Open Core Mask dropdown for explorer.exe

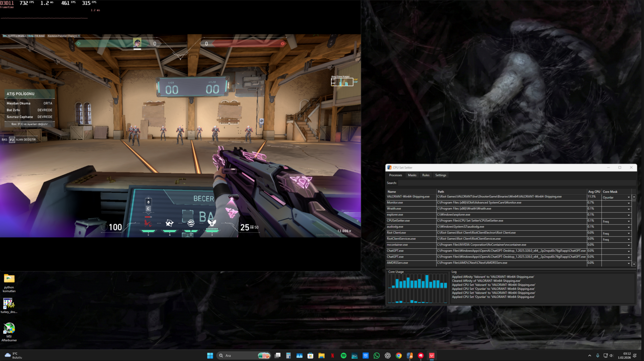(629, 215)
